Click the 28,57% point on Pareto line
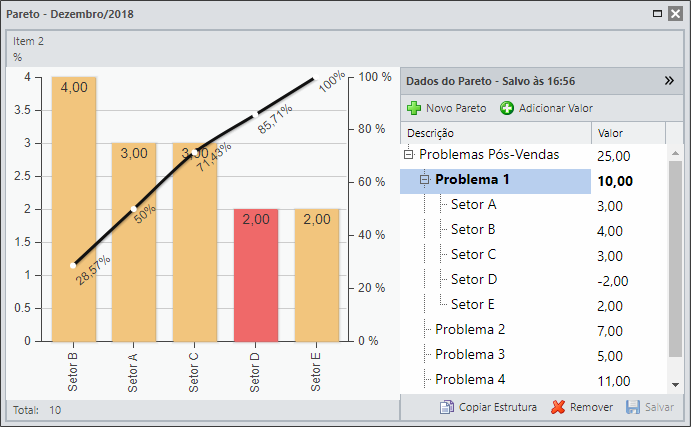This screenshot has width=691, height=427. click(x=73, y=265)
